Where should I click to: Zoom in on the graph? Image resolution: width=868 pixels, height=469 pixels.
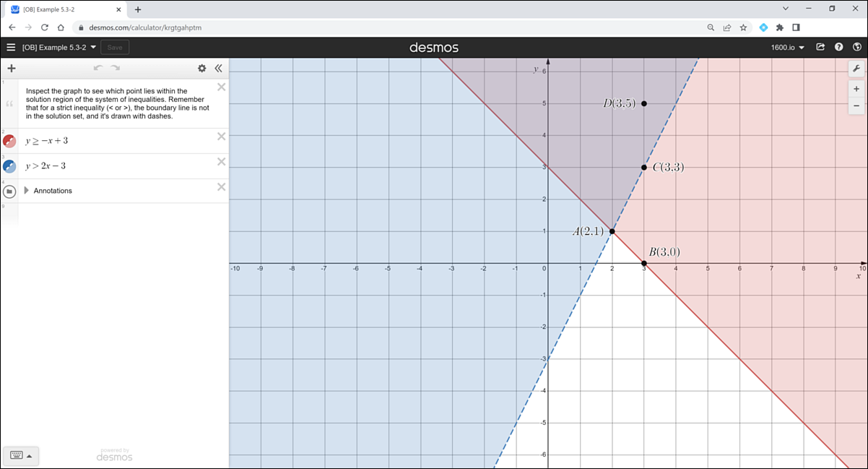click(x=856, y=89)
